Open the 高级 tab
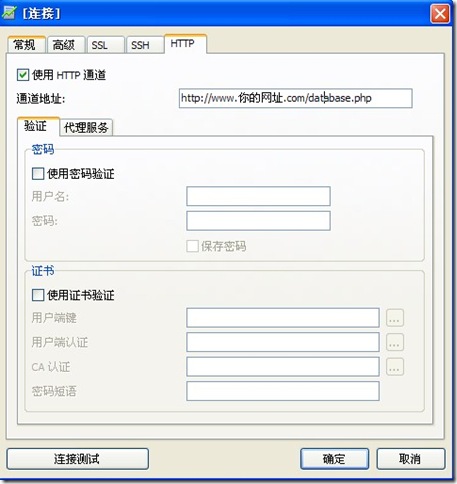457x484 pixels. [66, 44]
